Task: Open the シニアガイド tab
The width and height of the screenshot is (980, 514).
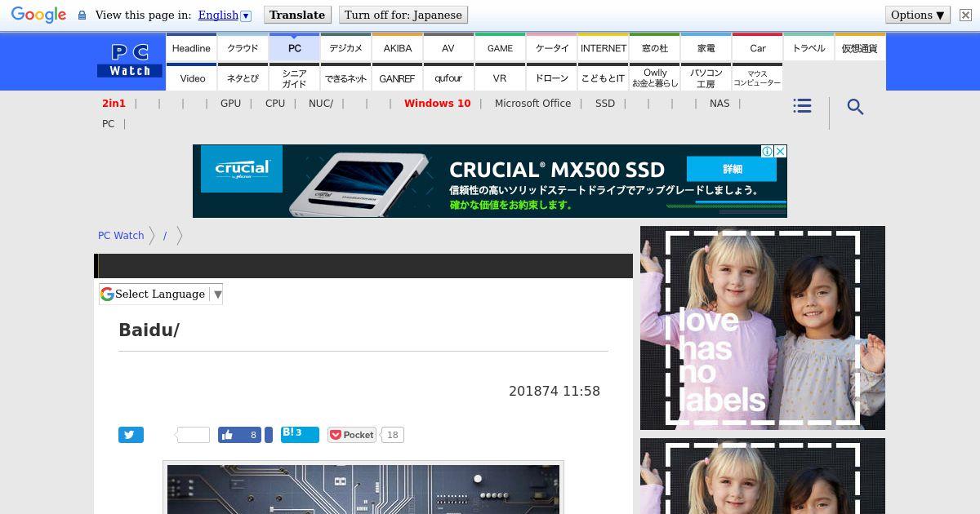Action: tap(294, 78)
